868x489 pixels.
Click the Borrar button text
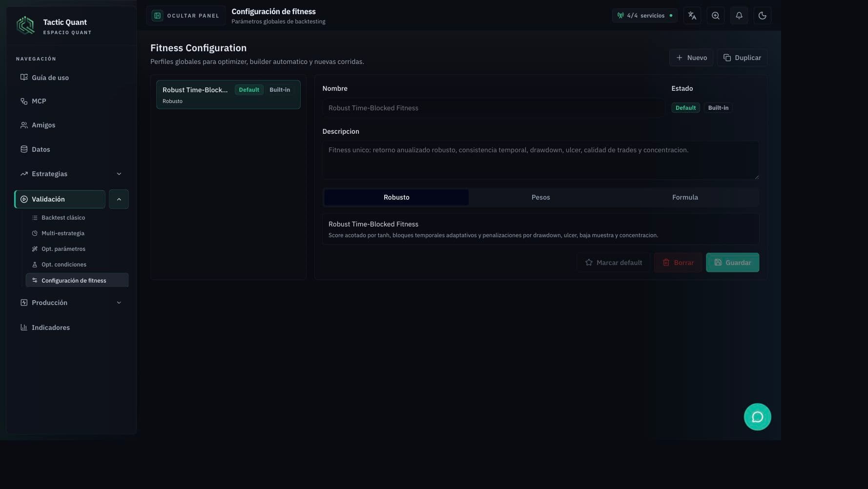pos(683,263)
